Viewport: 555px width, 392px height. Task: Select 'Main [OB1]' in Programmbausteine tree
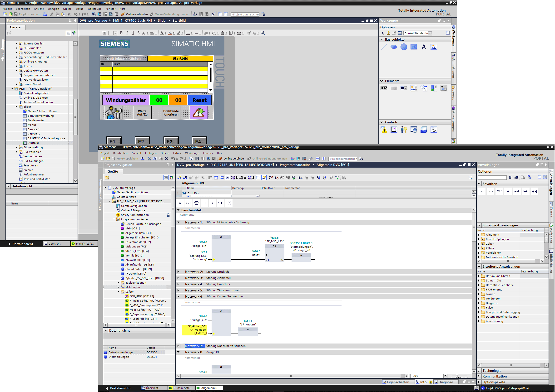(x=132, y=229)
